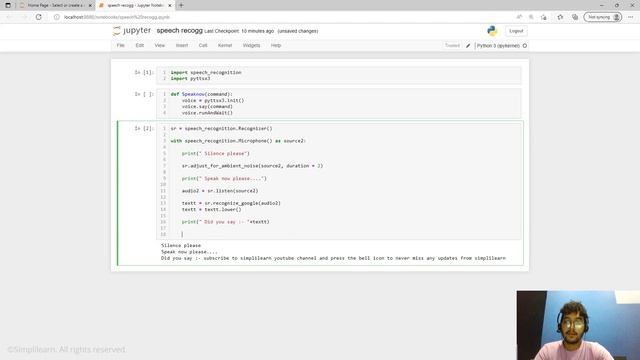Click the line with sr.recognize_google(audio2)
Image resolution: width=640 pixels, height=360 pixels.
click(x=231, y=203)
